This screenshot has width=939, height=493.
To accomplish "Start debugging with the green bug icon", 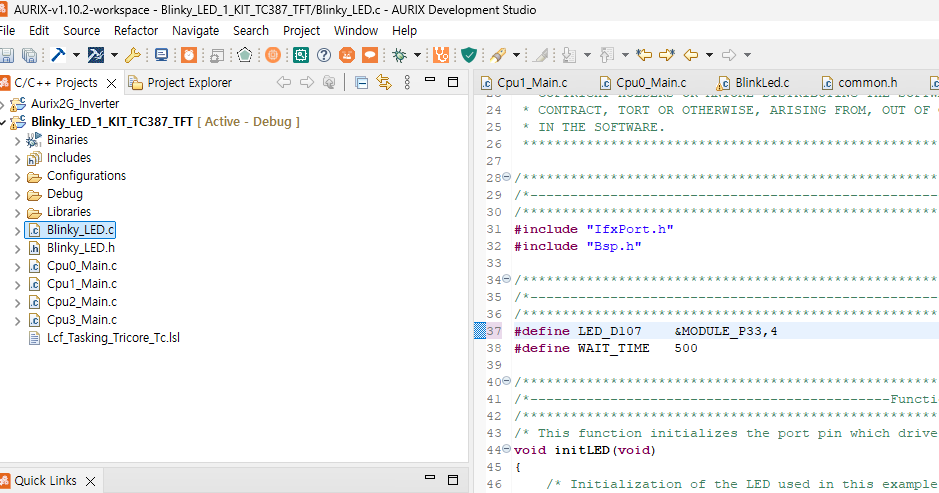I will 399,55.
